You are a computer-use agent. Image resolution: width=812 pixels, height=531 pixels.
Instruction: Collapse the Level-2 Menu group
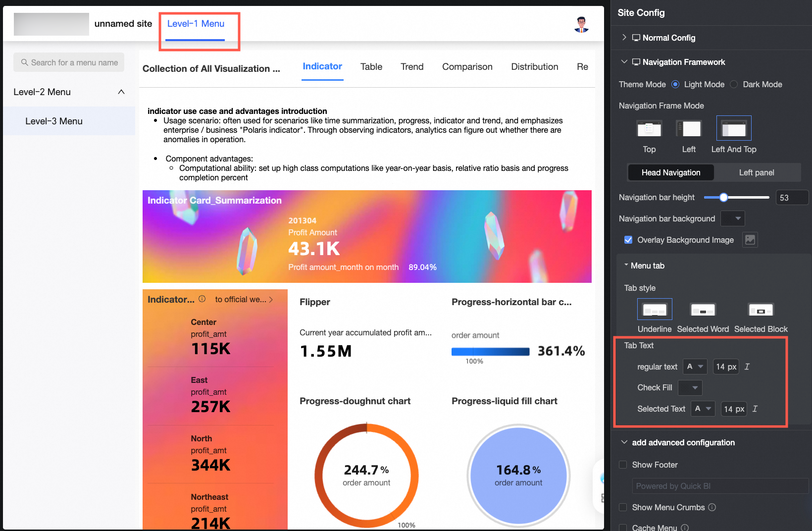pyautogui.click(x=121, y=92)
